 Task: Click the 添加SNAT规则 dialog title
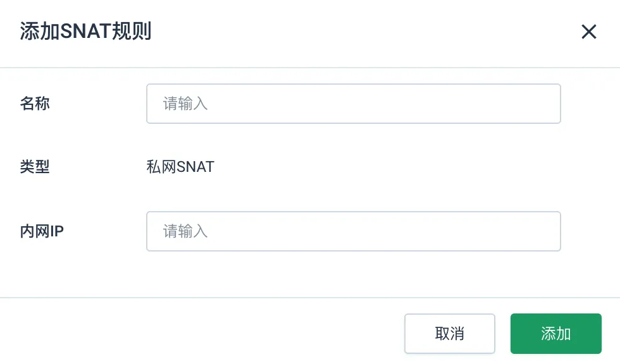[x=86, y=31]
